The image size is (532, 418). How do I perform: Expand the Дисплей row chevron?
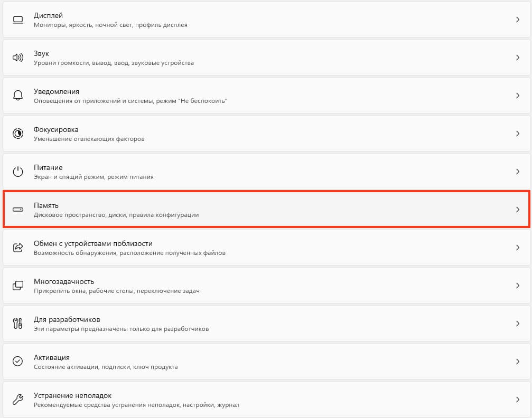point(518,20)
